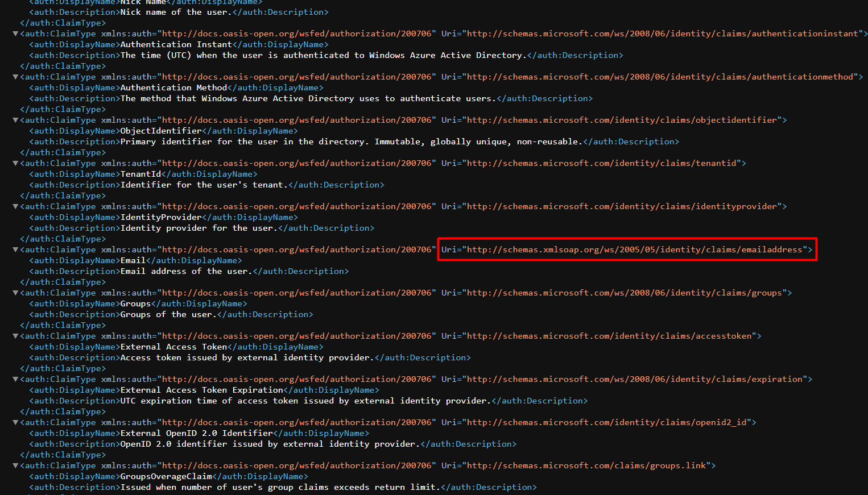Image resolution: width=868 pixels, height=495 pixels.
Task: Collapse the authenticationmethod ClaimType node
Action: coord(15,77)
